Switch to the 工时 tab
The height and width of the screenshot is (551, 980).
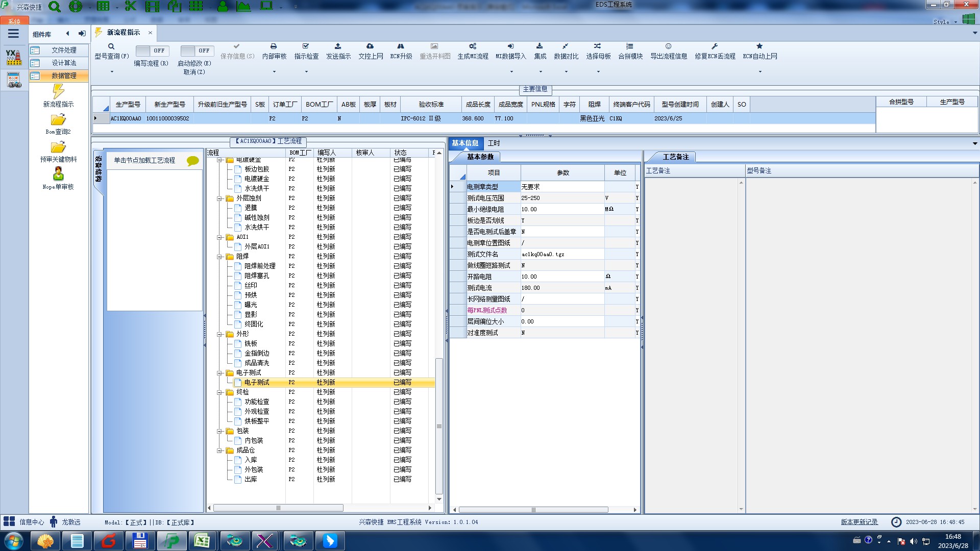tap(494, 143)
